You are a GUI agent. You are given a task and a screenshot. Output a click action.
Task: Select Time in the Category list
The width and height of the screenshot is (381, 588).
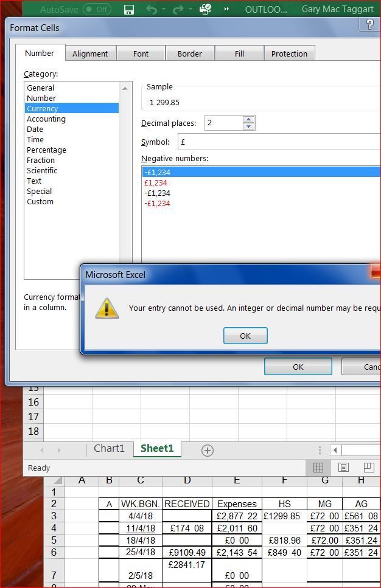click(72, 139)
